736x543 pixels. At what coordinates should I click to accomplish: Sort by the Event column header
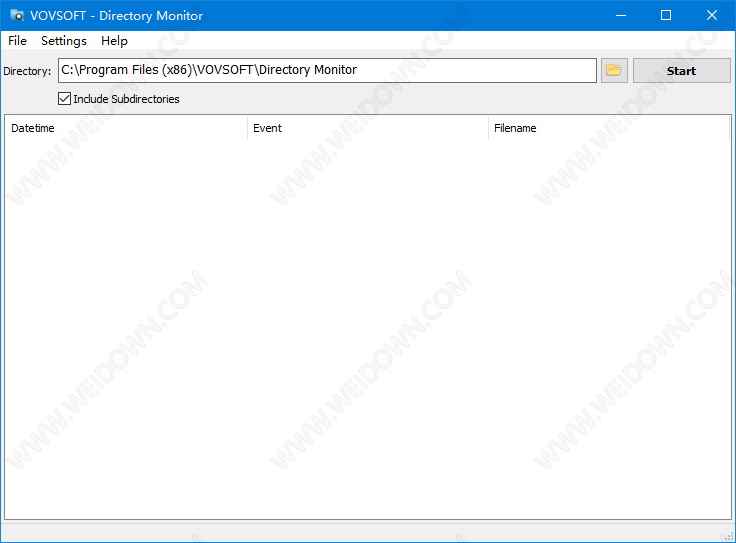pos(368,128)
